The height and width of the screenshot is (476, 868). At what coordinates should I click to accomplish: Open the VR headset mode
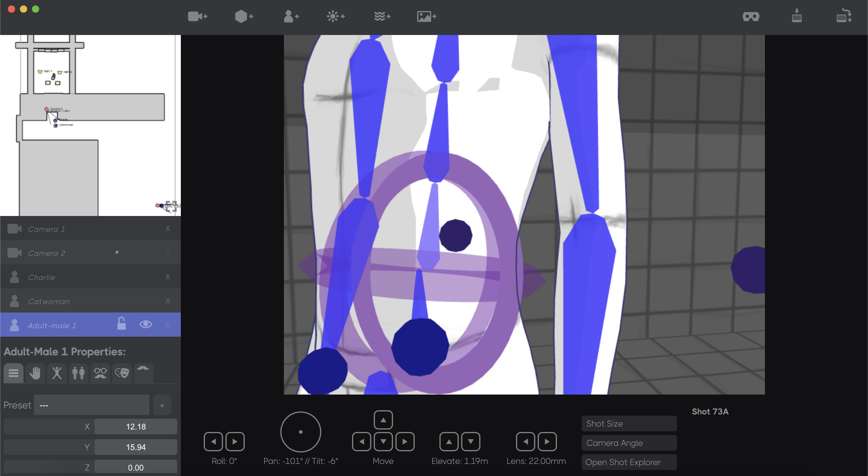751,17
